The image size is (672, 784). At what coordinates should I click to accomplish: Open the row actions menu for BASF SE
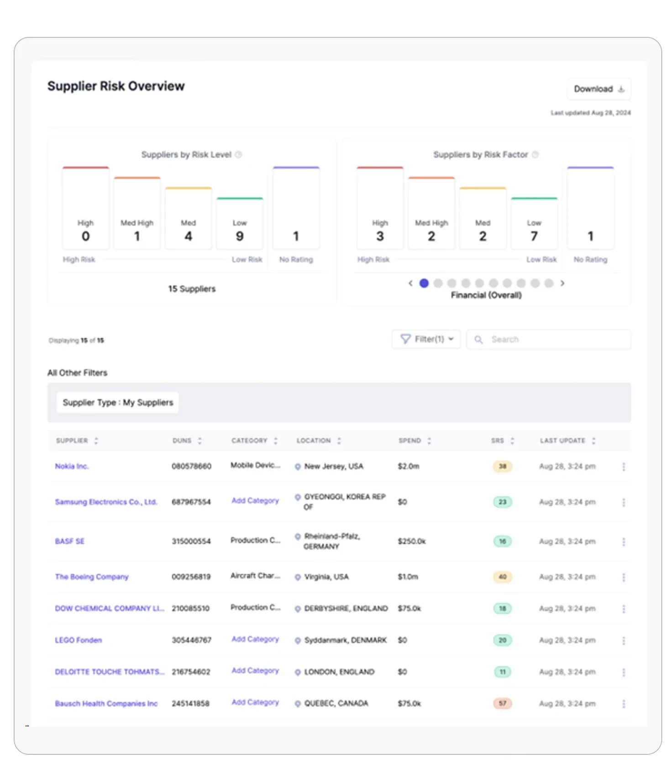[x=624, y=542]
